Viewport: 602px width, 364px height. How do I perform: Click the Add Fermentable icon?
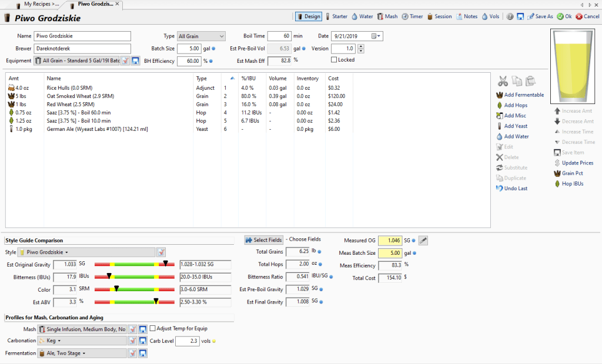500,95
